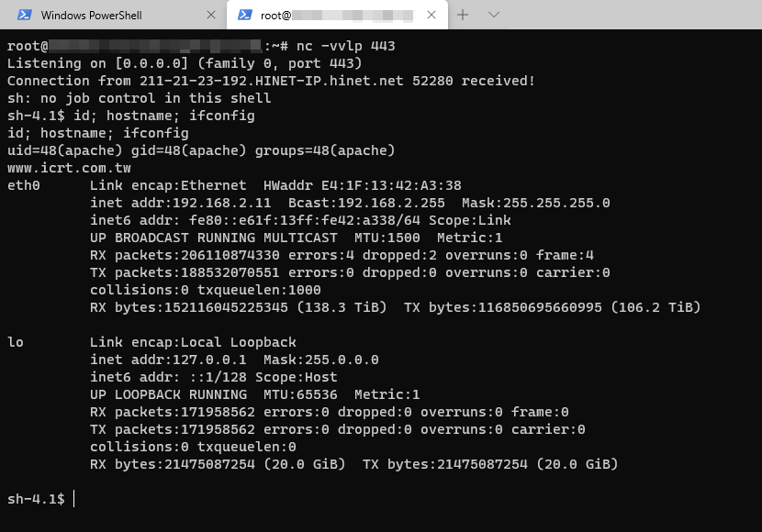Open a new terminal tab with plus
Screen dimensions: 762x532
tap(463, 15)
